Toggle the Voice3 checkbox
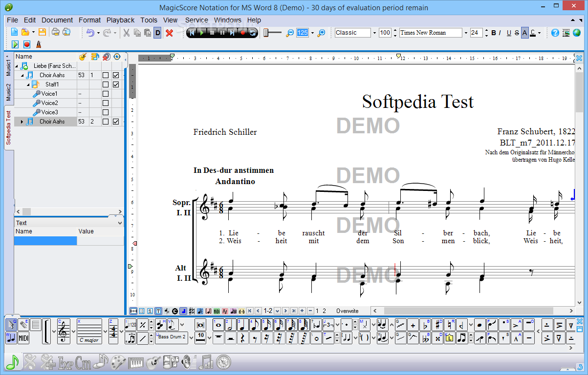588x375 pixels. (105, 112)
